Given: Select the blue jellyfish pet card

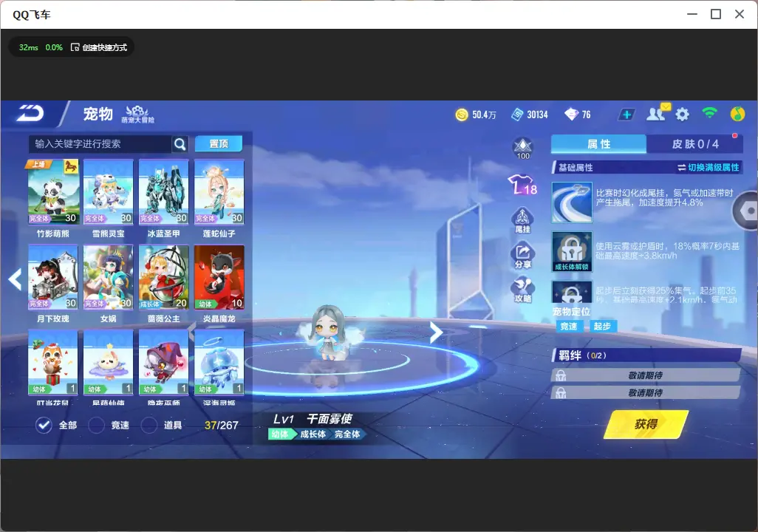Looking at the screenshot, I should coord(219,363).
